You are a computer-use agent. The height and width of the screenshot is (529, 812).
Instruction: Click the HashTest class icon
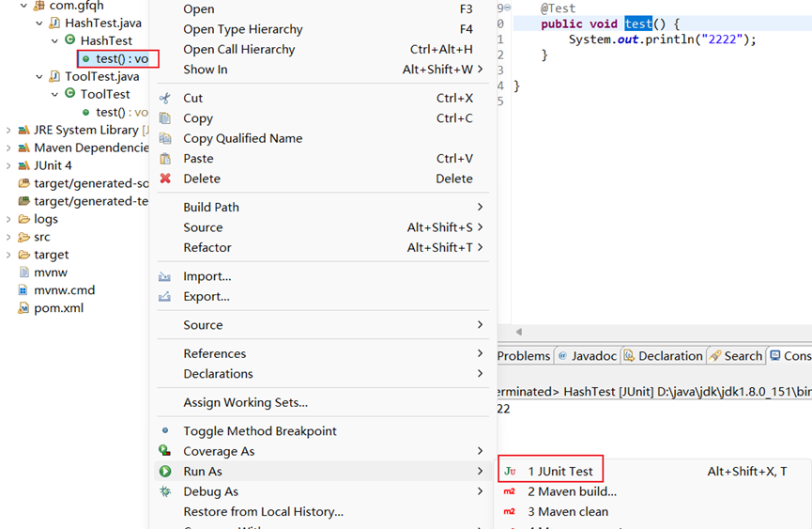tap(69, 39)
